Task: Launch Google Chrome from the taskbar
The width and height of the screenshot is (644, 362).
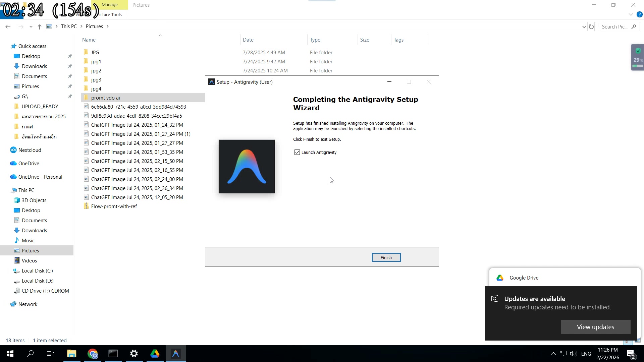Action: pyautogui.click(x=93, y=354)
